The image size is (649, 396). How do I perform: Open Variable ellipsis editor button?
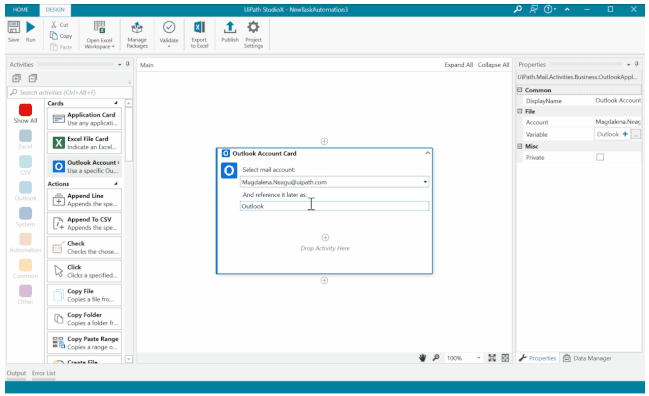point(636,134)
